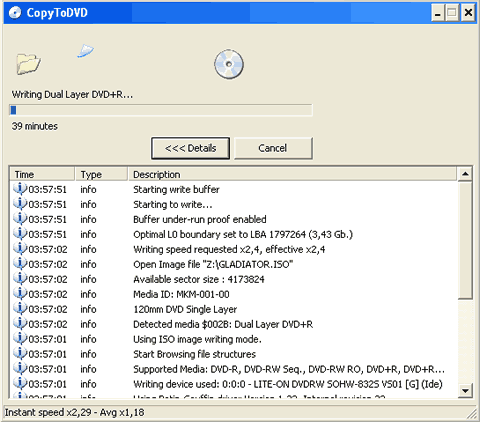Select 'Detected media $002B: Dual Layer DVD+R' text

coord(223,324)
